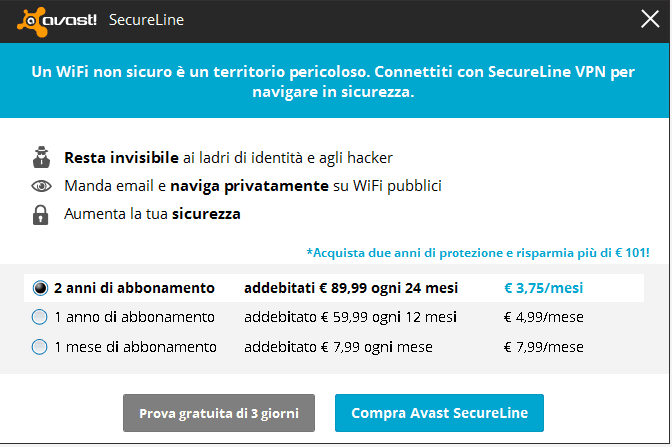Click addebitato € 59,99 ogni 12 mesi

pos(350,317)
